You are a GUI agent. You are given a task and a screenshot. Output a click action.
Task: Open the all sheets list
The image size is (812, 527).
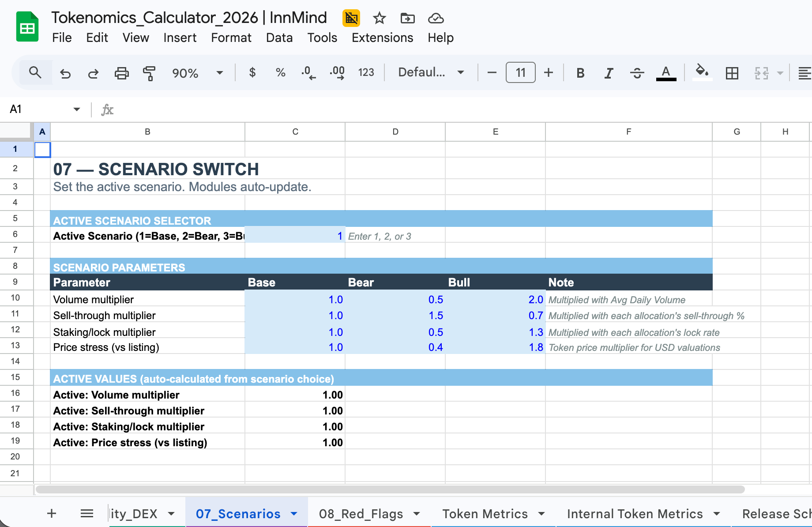[86, 513]
